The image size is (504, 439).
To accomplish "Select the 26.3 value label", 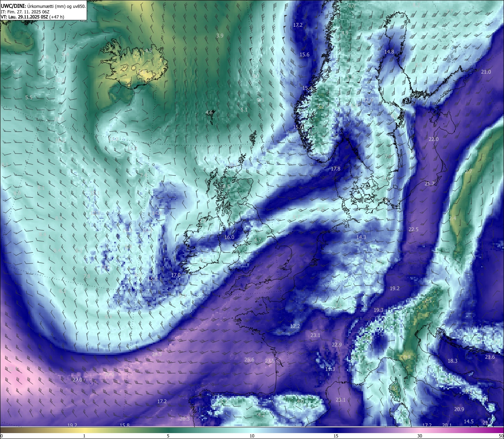I will pyautogui.click(x=185, y=419).
